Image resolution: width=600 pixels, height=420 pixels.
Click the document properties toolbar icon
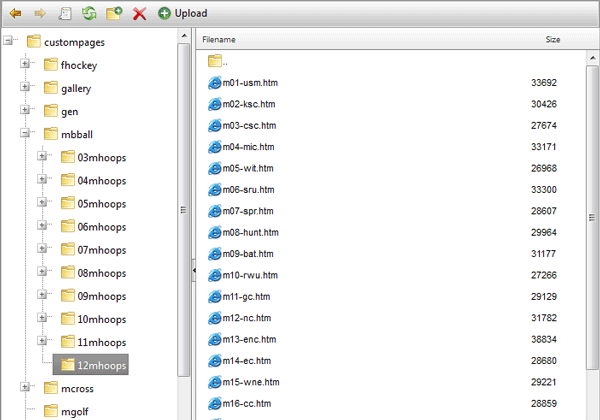(x=65, y=13)
